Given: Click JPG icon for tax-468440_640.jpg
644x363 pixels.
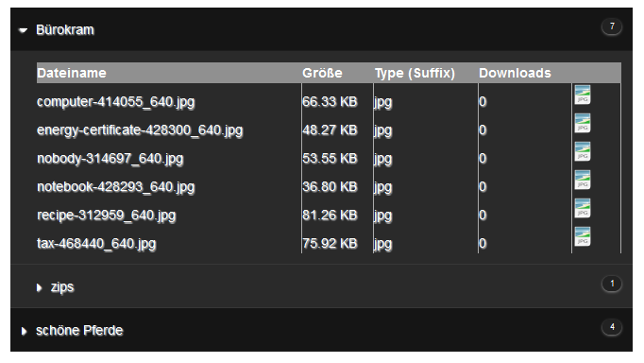Looking at the screenshot, I should click(583, 236).
